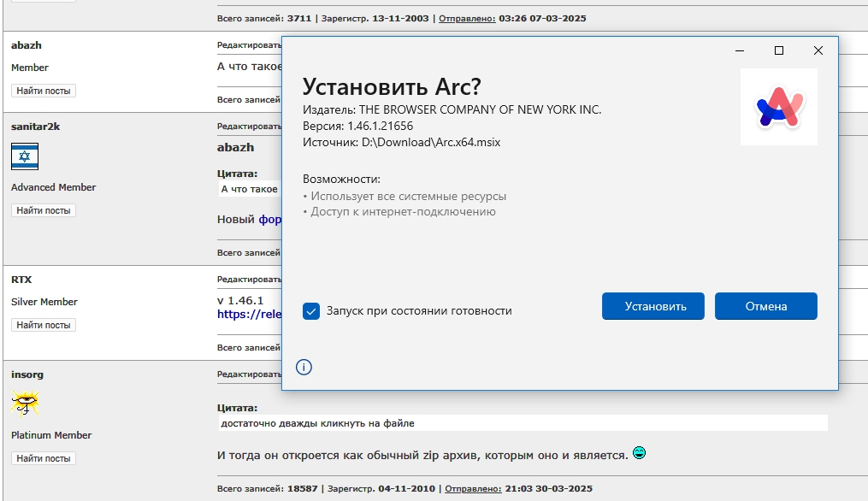The width and height of the screenshot is (868, 501).
Task: Click the Установить Arc? heading
Action: (392, 86)
